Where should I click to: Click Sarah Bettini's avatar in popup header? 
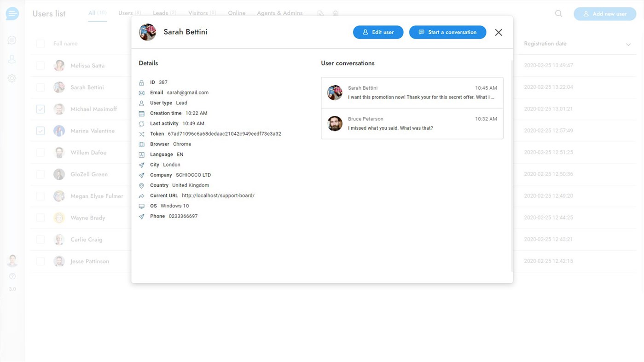[148, 32]
